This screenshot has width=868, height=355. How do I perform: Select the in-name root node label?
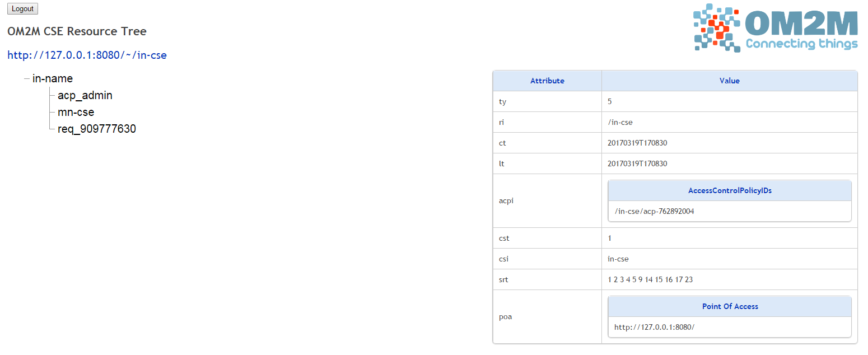[53, 78]
